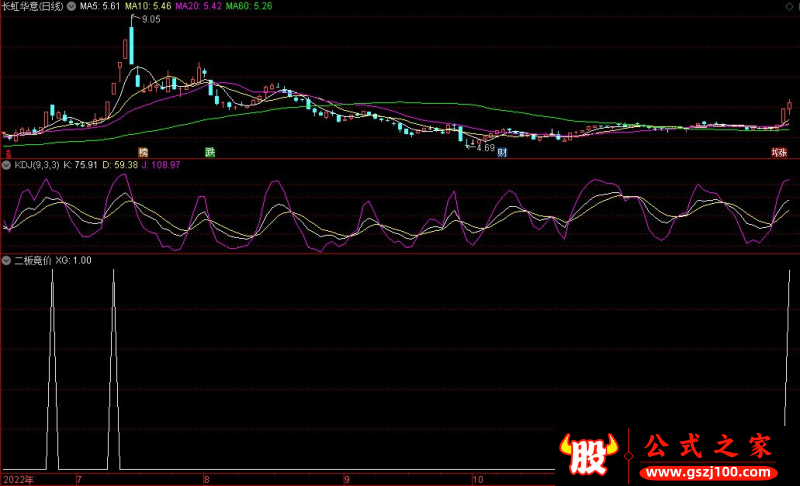Open the 二板竞价 indicator dropdown

click(7, 259)
